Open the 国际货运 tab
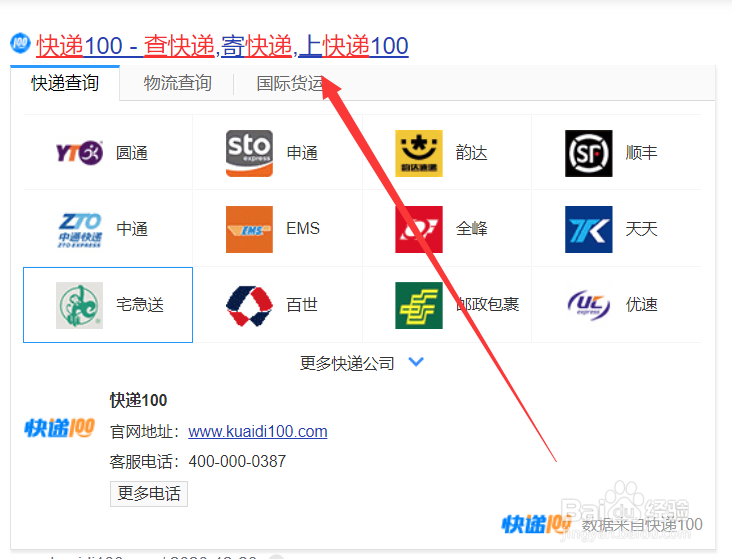Image resolution: width=732 pixels, height=559 pixels. click(290, 83)
